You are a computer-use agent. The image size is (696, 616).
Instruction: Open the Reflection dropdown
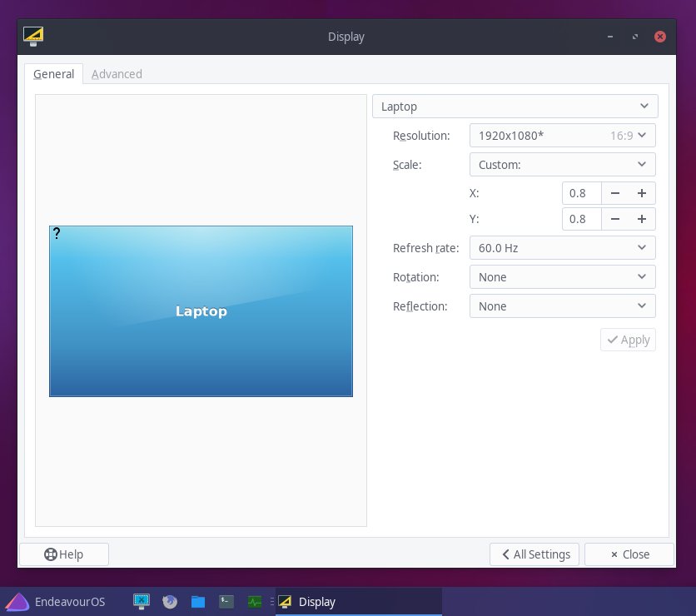562,306
